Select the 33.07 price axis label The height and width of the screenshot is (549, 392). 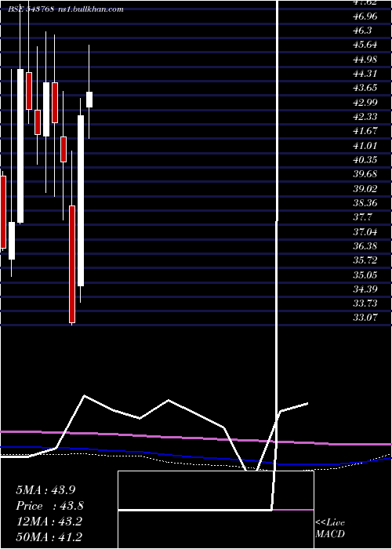[365, 318]
